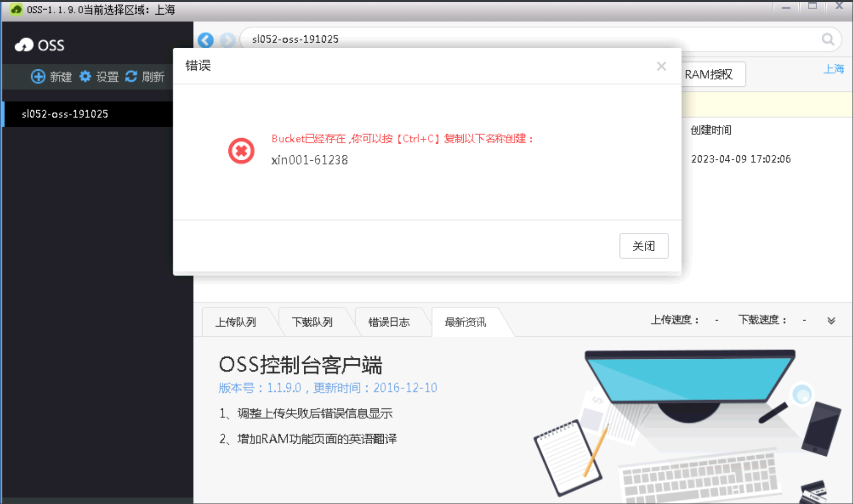Click the search magnifier icon

828,39
